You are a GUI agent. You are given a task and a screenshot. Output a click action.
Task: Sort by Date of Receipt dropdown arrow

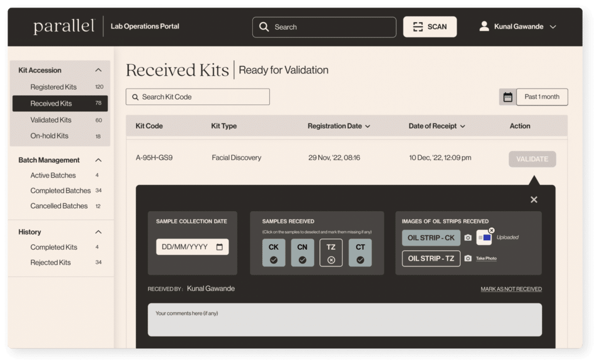463,127
